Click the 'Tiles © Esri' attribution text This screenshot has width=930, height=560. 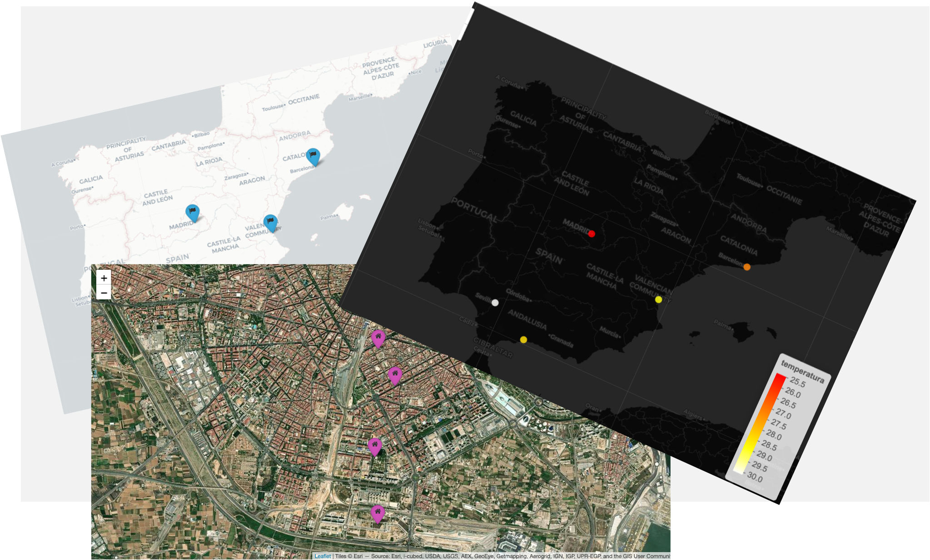coord(349,556)
